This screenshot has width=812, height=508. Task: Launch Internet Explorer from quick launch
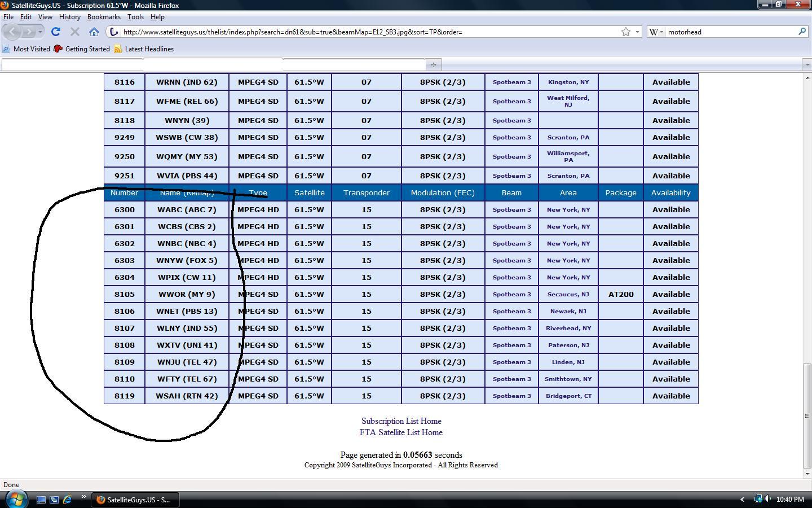pyautogui.click(x=67, y=500)
